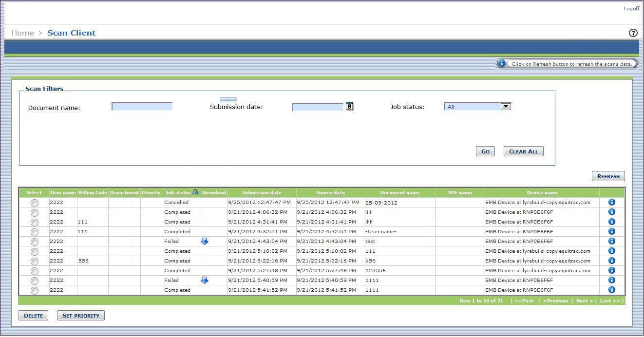The height and width of the screenshot is (337, 644).
Task: Open the help icon at top right
Action: (633, 33)
